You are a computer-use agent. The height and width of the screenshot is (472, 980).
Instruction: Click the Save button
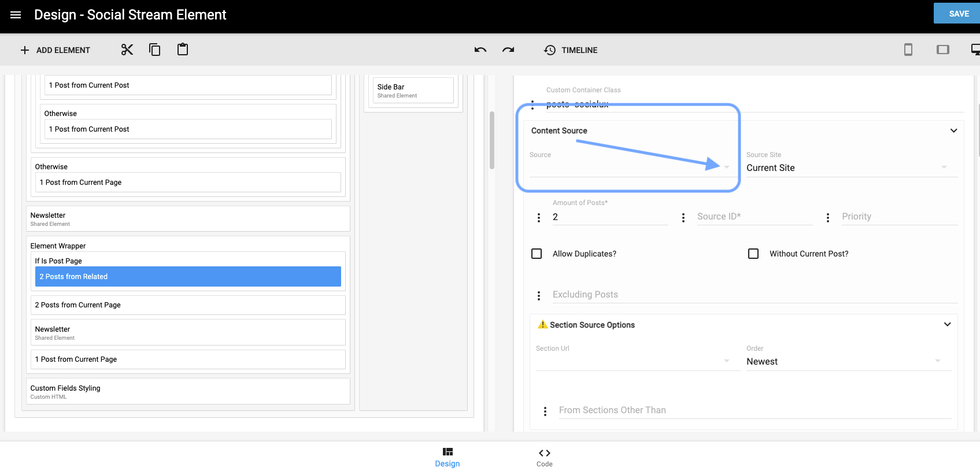(x=957, y=14)
